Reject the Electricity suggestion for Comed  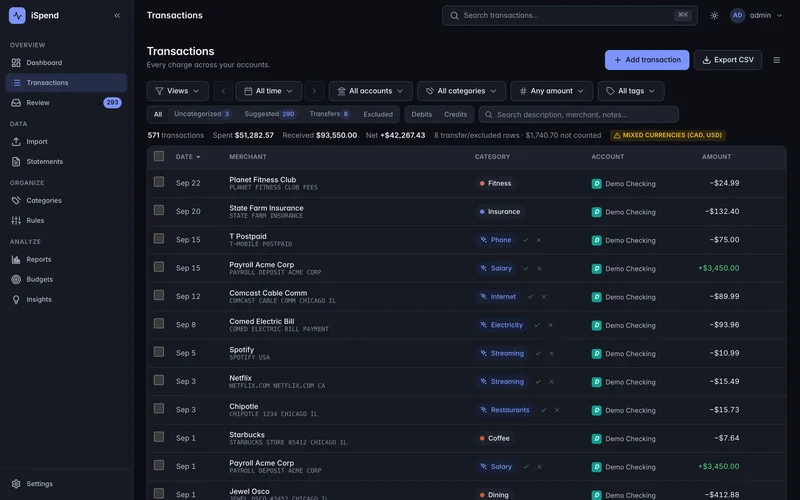pos(551,325)
